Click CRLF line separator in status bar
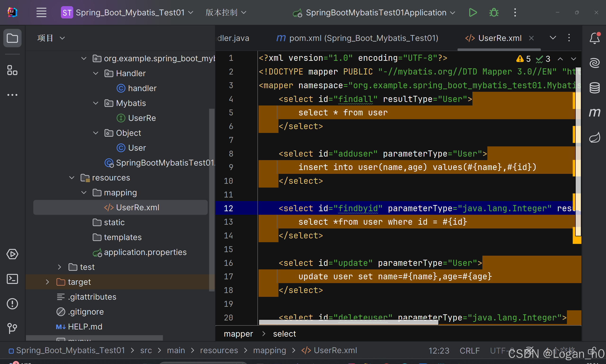The width and height of the screenshot is (606, 364). (x=470, y=350)
